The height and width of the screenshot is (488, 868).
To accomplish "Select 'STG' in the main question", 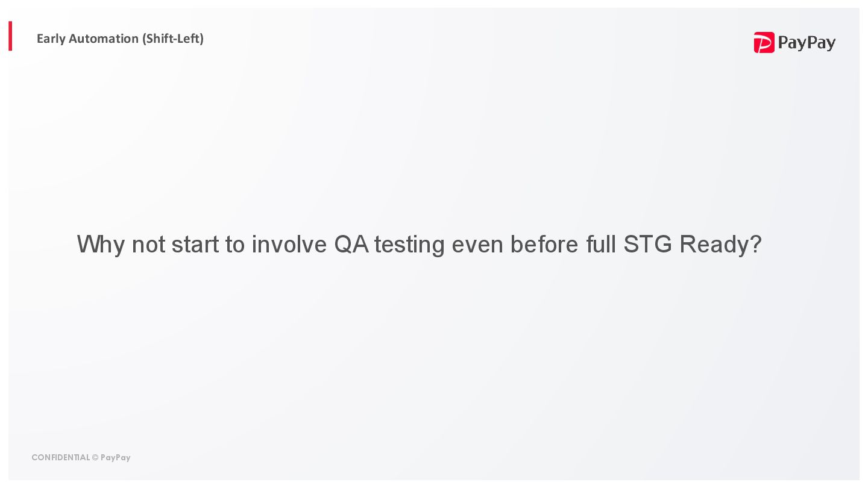I will pos(648,245).
